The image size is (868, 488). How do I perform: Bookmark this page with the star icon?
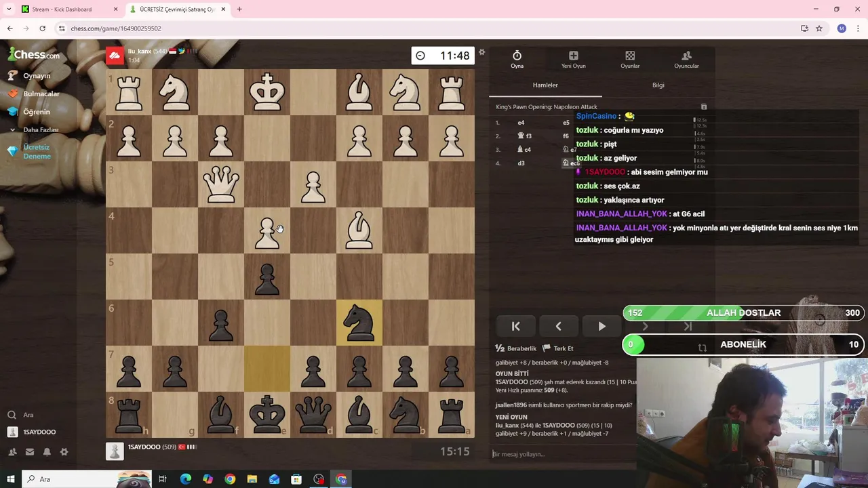click(x=819, y=28)
